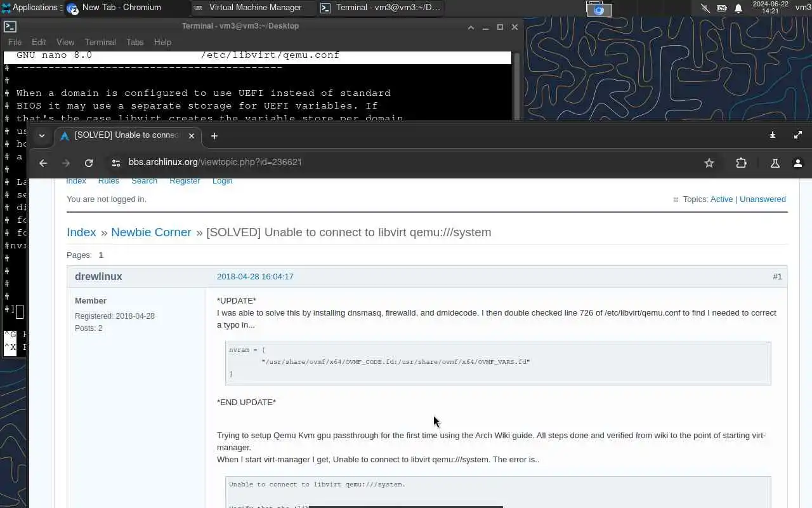The width and height of the screenshot is (812, 508).
Task: Click the workspace switcher thumbnail in the panel
Action: click(x=598, y=8)
